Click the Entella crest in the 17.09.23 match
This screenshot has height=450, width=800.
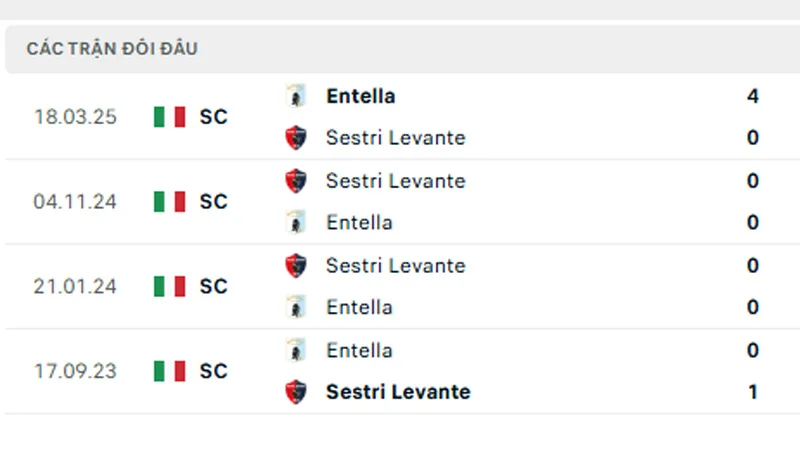point(296,350)
